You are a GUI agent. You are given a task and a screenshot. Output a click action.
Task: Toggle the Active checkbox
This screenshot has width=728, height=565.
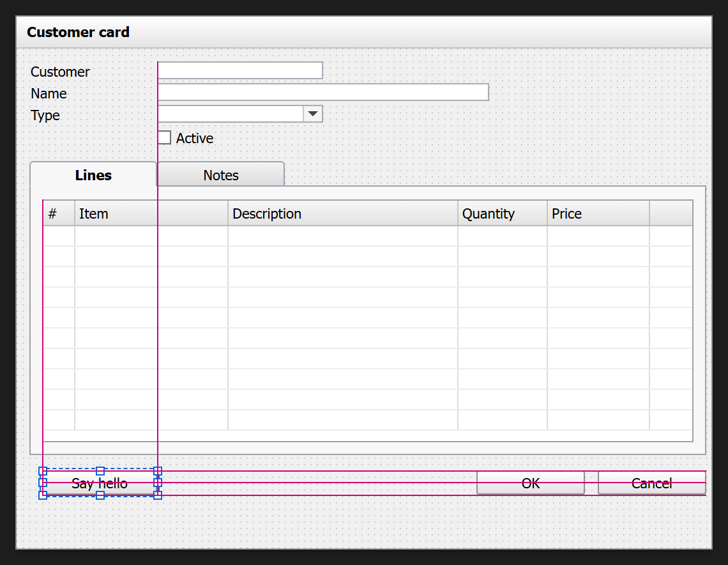click(x=164, y=138)
